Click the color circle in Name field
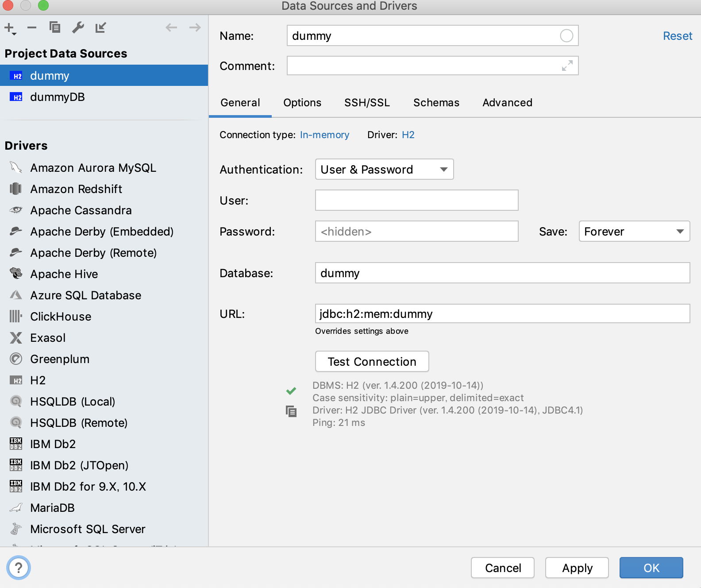The height and width of the screenshot is (588, 701). pos(566,36)
